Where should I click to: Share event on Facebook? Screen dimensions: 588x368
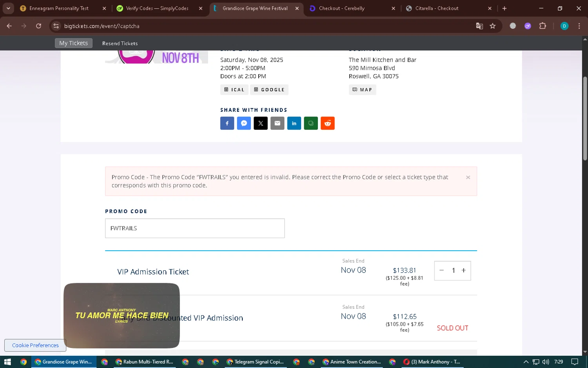227,123
